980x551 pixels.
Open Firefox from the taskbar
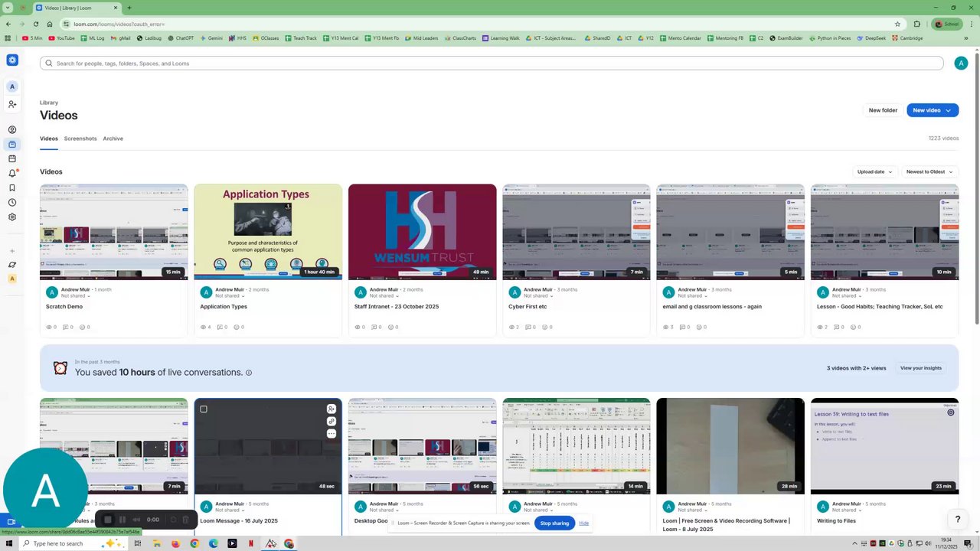pyautogui.click(x=175, y=543)
